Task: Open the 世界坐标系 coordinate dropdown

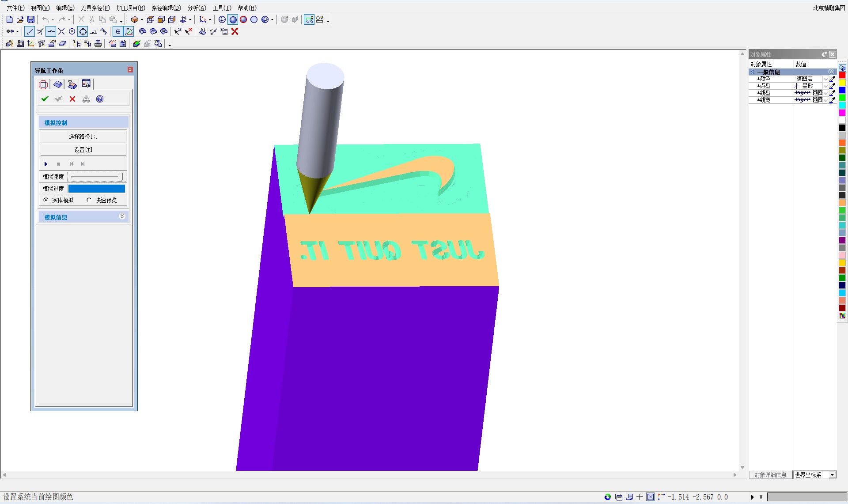Action: pyautogui.click(x=832, y=475)
